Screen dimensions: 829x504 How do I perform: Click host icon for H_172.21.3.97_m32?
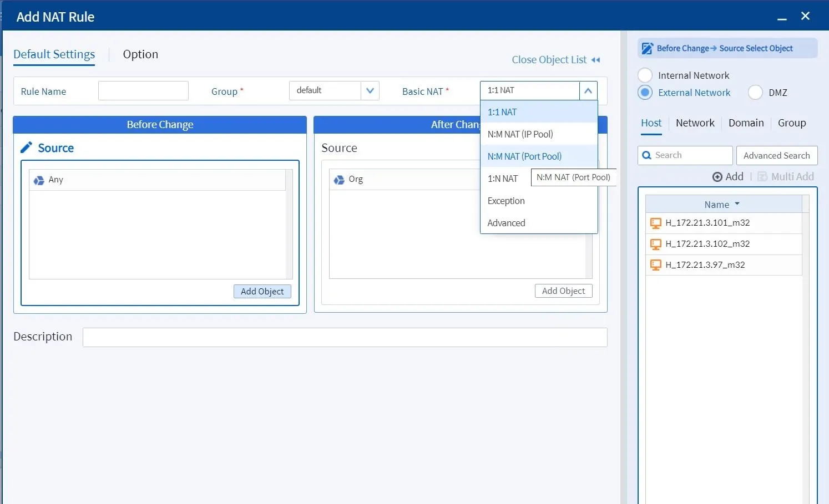click(655, 265)
